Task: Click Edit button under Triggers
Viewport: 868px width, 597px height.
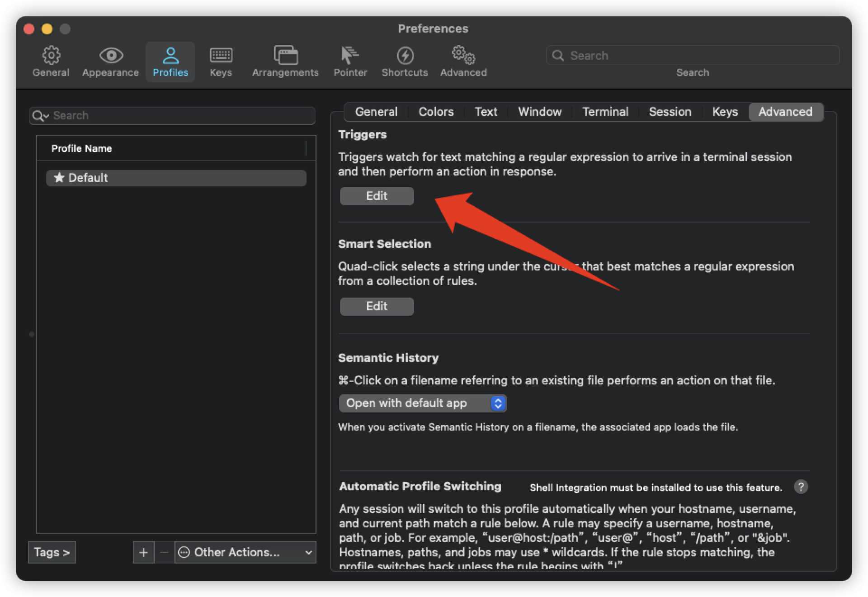Action: (x=377, y=196)
